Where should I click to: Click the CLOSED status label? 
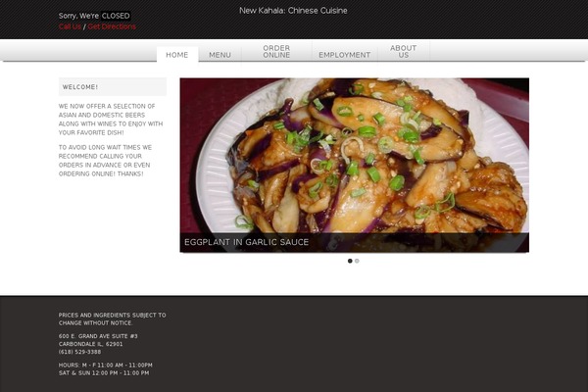click(x=116, y=16)
